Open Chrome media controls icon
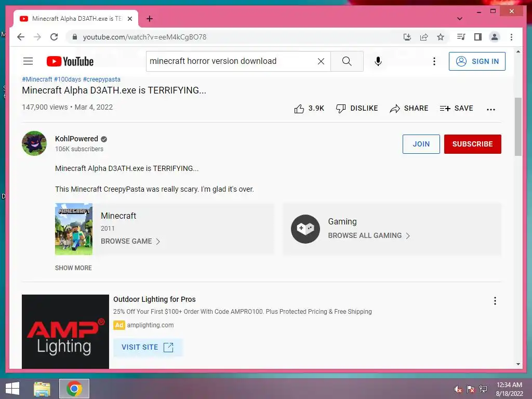 coord(461,37)
